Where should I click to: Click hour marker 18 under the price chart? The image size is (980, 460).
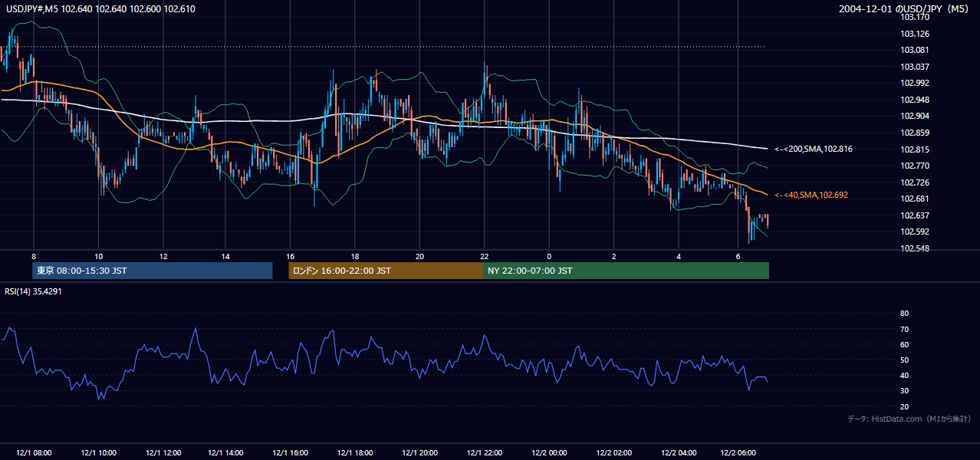click(x=356, y=255)
